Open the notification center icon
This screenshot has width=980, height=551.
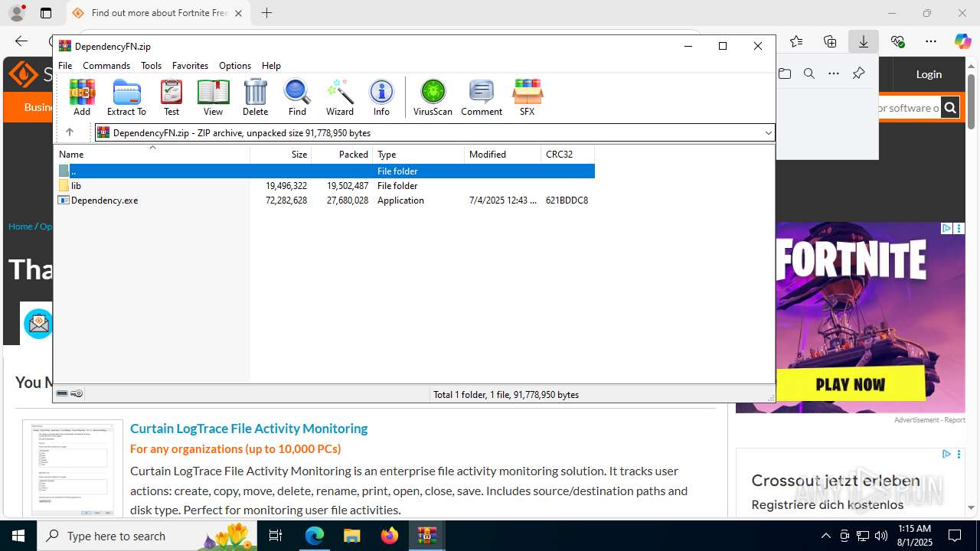pyautogui.click(x=955, y=536)
